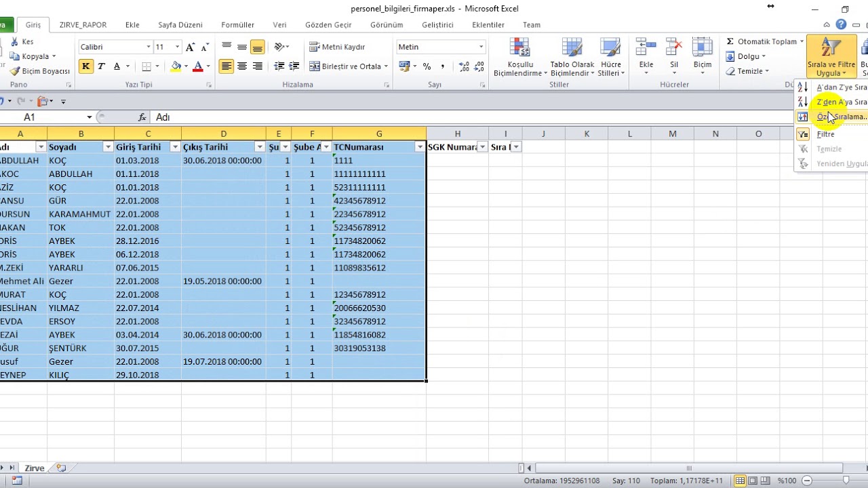Open the Gözden Geçir tab
This screenshot has height=488, width=868.
[x=328, y=25]
